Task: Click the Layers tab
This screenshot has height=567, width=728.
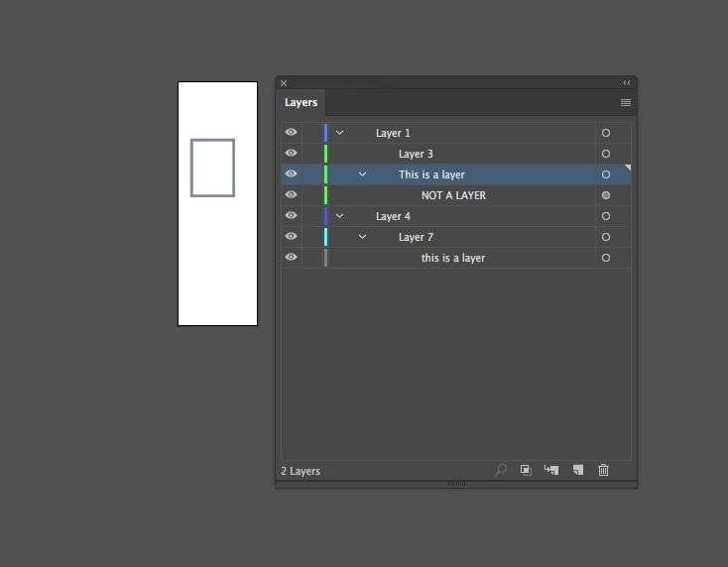Action: 301,102
